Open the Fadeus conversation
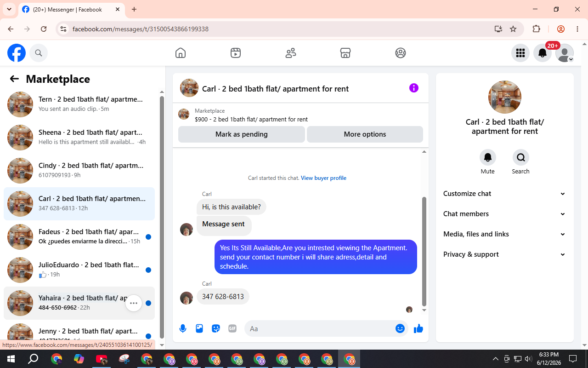The height and width of the screenshot is (368, 588). point(79,237)
